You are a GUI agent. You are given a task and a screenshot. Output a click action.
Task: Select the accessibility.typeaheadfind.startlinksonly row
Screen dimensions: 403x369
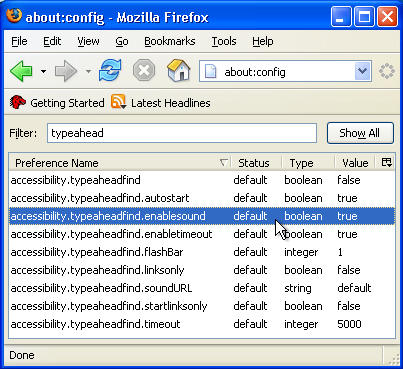point(202,306)
